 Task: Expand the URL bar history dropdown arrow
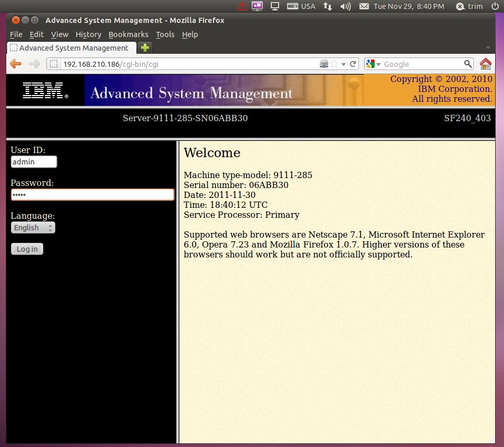[343, 64]
